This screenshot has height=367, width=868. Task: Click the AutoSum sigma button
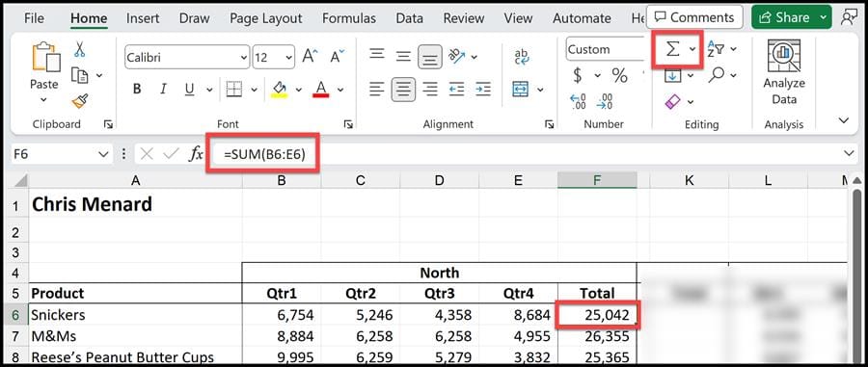[x=672, y=49]
